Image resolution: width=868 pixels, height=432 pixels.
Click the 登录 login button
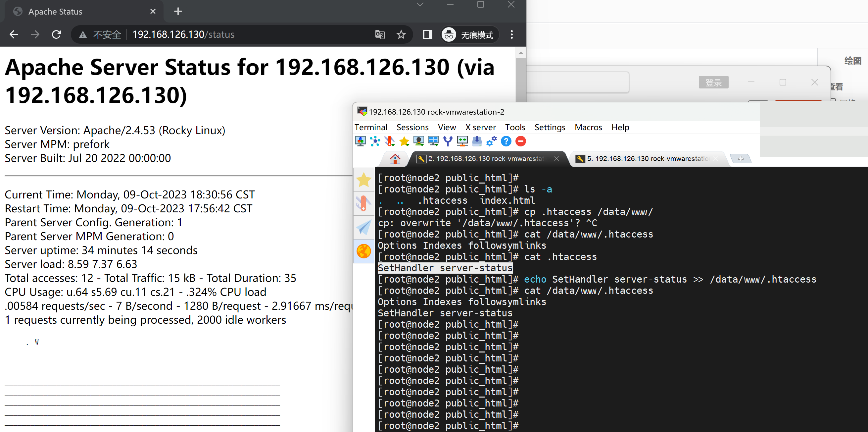pyautogui.click(x=713, y=82)
